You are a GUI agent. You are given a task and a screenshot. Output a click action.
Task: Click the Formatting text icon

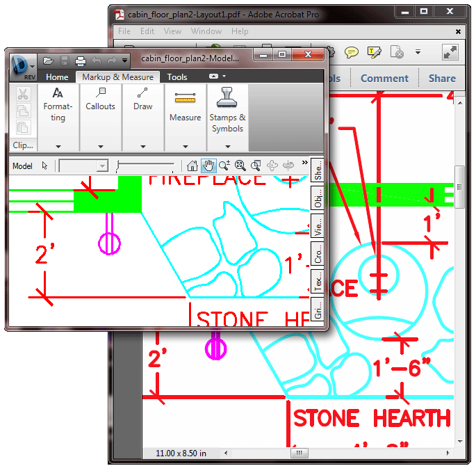click(58, 93)
